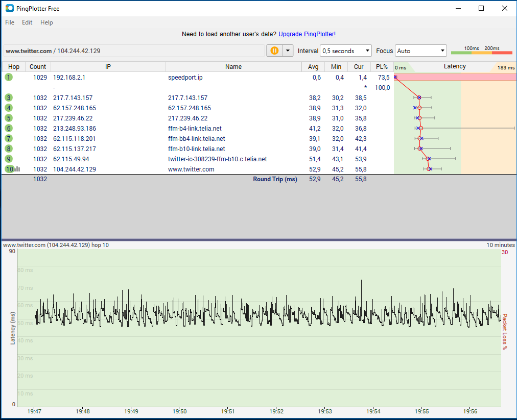
Task: Select ffm-b10-link.telia.net name cell
Action: coord(197,149)
